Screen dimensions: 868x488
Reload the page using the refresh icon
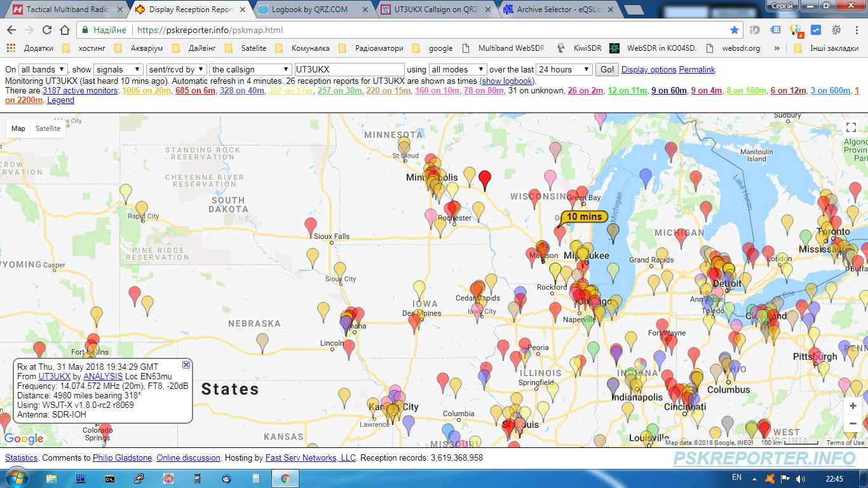tap(47, 30)
